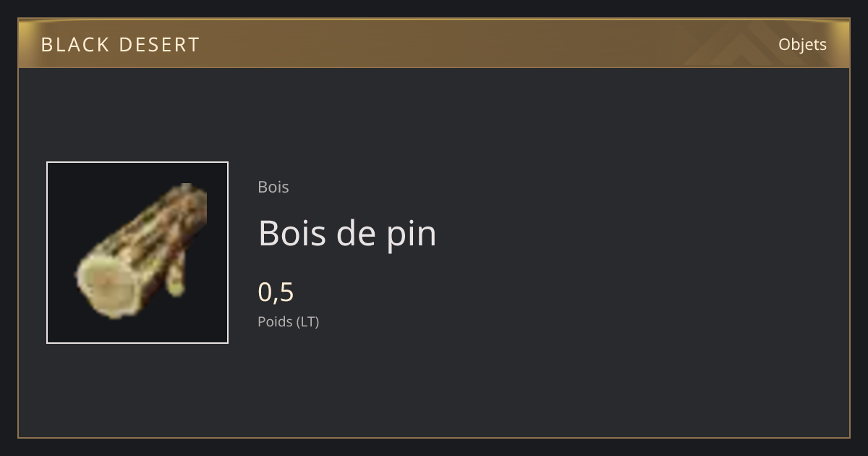
Task: Click the small branch stub on the log
Action: [176, 281]
